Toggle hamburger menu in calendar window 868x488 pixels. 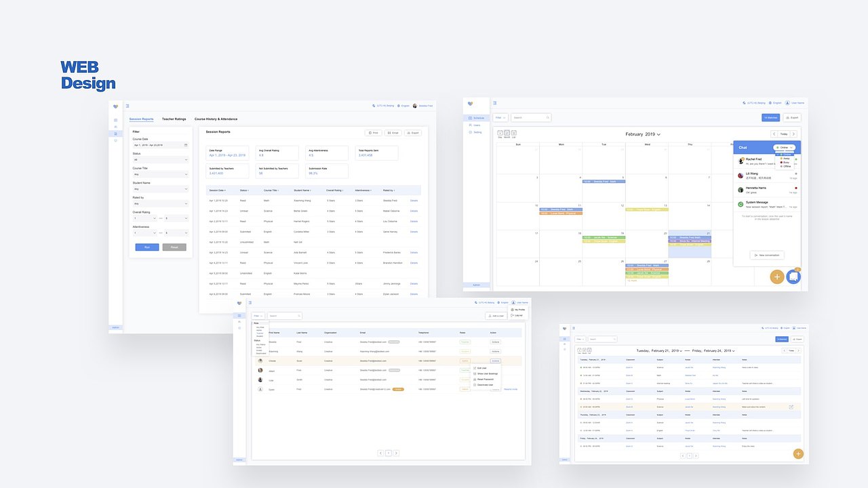click(495, 103)
